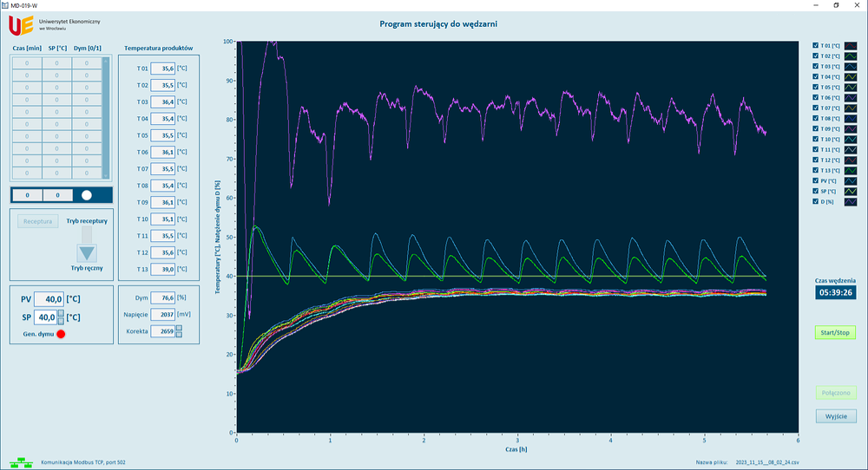
Task: Click the white round smoke indicator
Action: [x=86, y=195]
